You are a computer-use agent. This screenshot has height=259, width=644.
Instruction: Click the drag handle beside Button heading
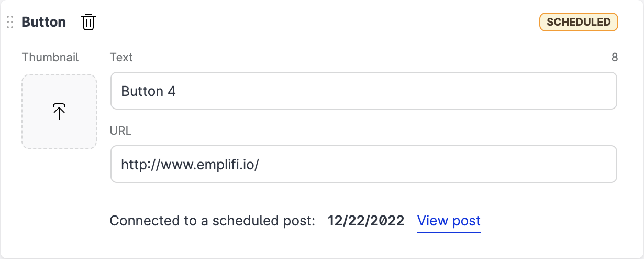click(x=9, y=22)
